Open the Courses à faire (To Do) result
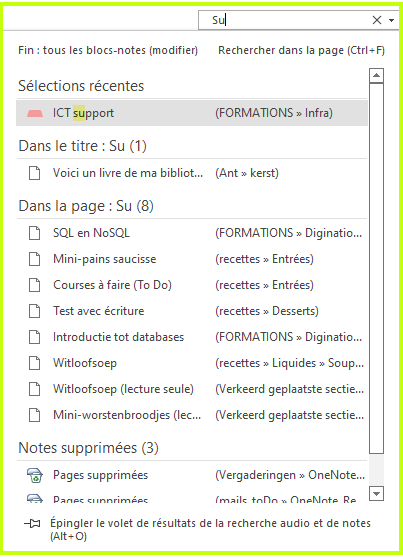Screen dimensions: 403x558 coord(192,285)
